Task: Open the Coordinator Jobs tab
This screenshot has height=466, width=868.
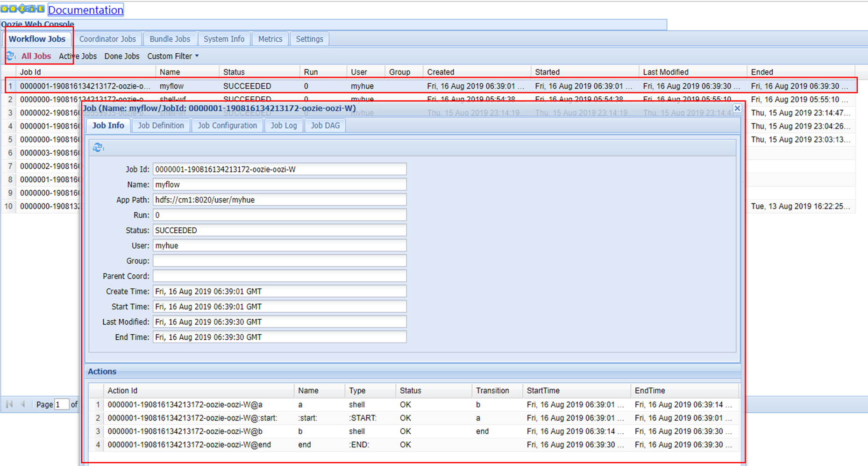Action: pyautogui.click(x=107, y=39)
